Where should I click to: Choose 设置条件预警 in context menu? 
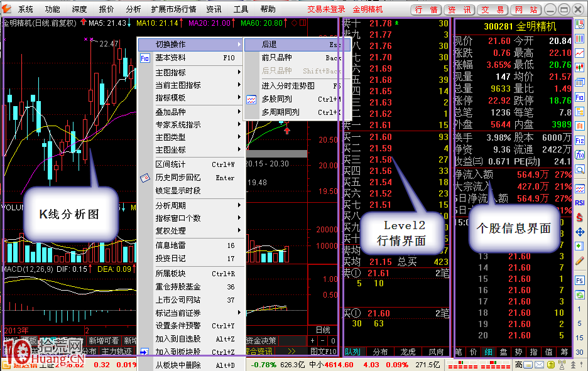[x=191, y=326]
